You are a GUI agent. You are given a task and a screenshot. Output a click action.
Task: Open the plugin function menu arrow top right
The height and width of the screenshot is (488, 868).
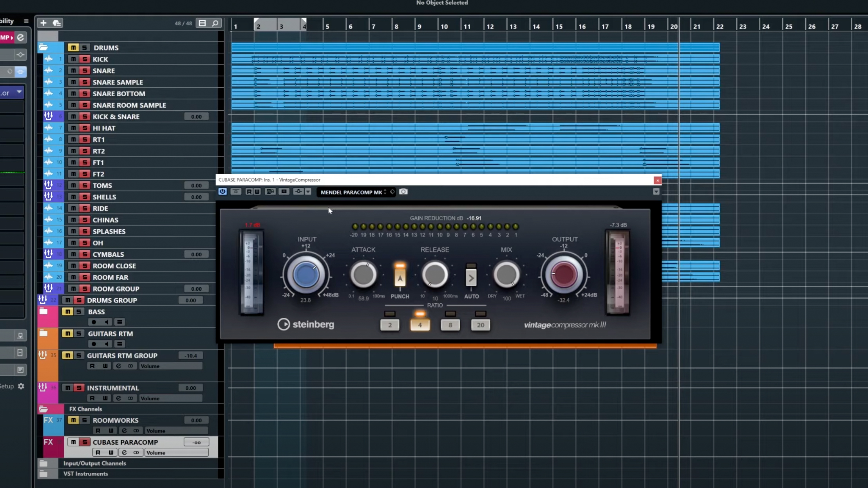[x=656, y=192]
